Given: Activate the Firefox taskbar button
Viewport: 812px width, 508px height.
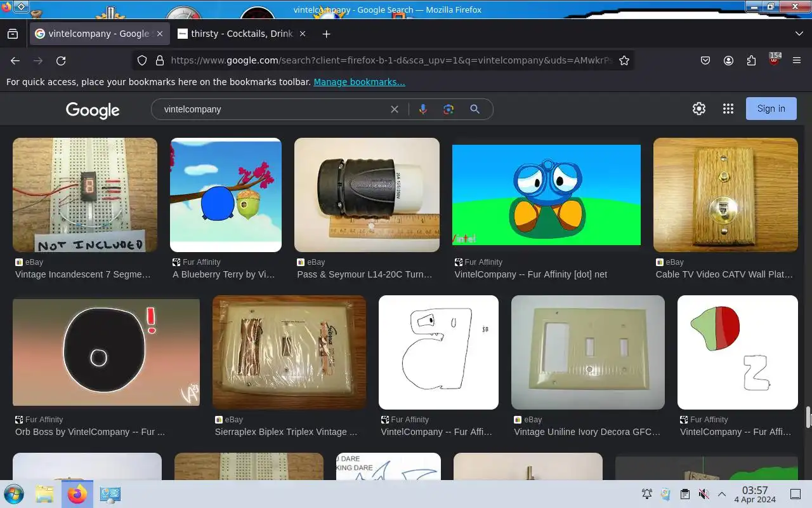Looking at the screenshot, I should [x=77, y=494].
